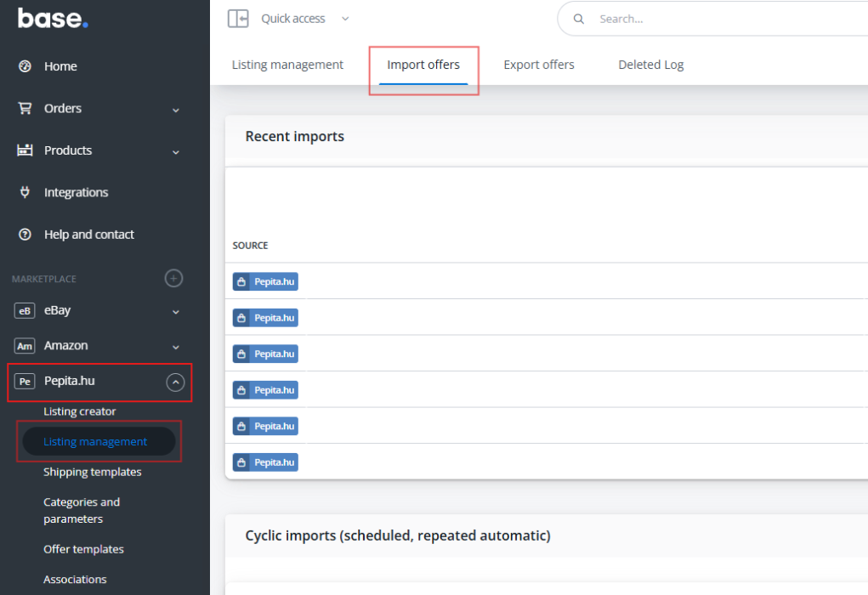Click the Recent imports heading
The width and height of the screenshot is (868, 595).
(x=294, y=137)
